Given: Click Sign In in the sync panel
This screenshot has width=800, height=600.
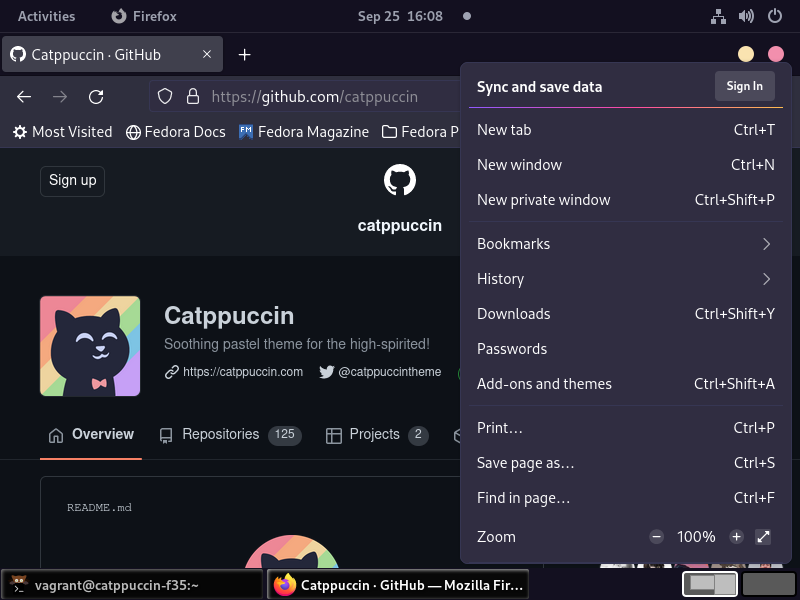Looking at the screenshot, I should pos(744,86).
